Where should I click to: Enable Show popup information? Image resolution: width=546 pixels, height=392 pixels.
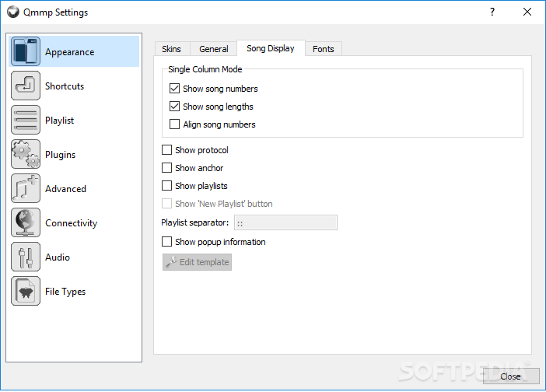point(166,242)
